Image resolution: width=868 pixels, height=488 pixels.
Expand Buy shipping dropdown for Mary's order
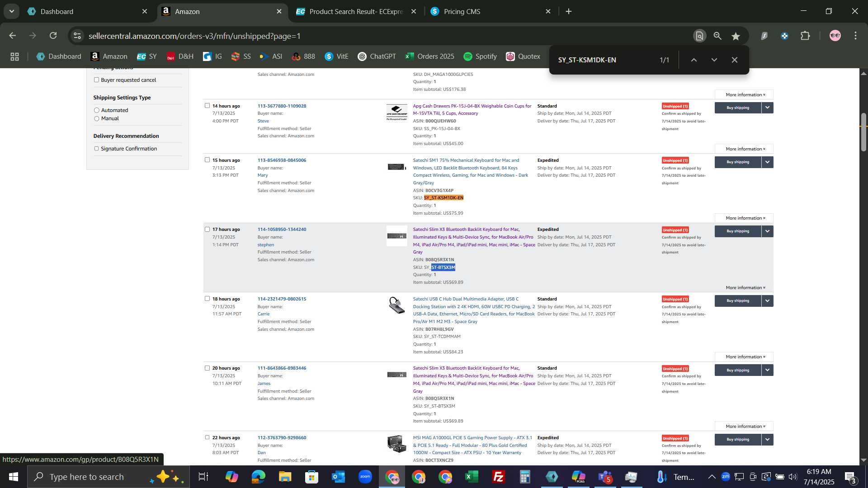(767, 162)
